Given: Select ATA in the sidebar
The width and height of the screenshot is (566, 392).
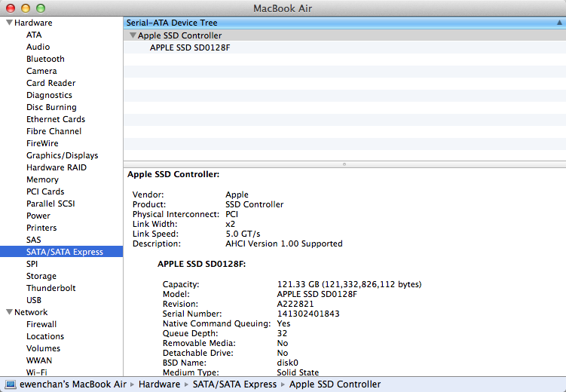Looking at the screenshot, I should click(34, 35).
